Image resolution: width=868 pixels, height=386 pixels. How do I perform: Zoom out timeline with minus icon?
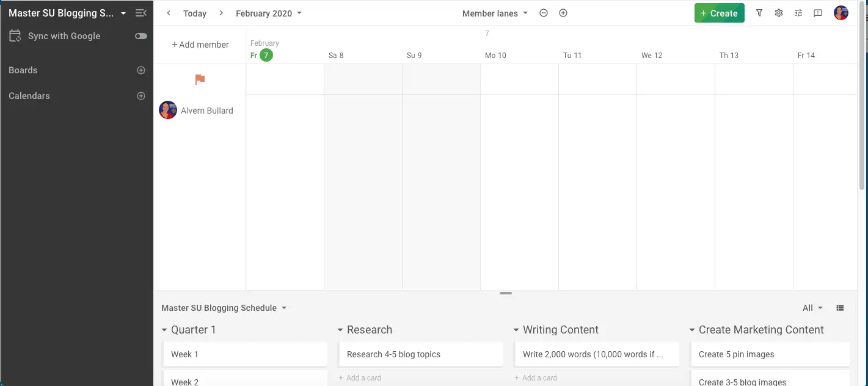pos(544,13)
